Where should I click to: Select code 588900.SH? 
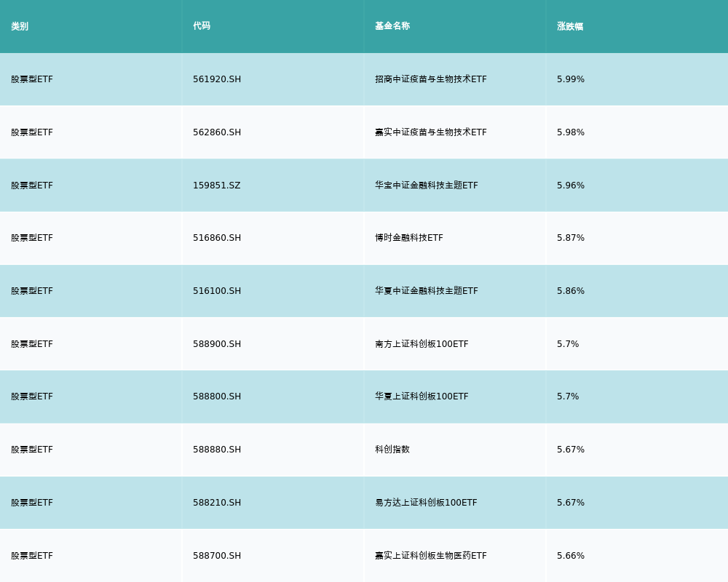pos(217,344)
